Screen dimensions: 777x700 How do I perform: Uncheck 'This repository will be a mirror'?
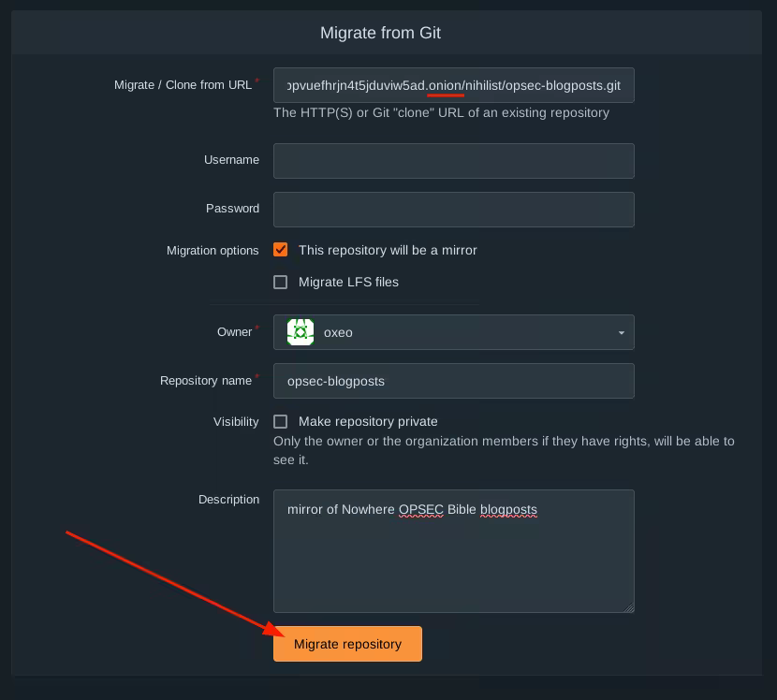click(x=280, y=250)
